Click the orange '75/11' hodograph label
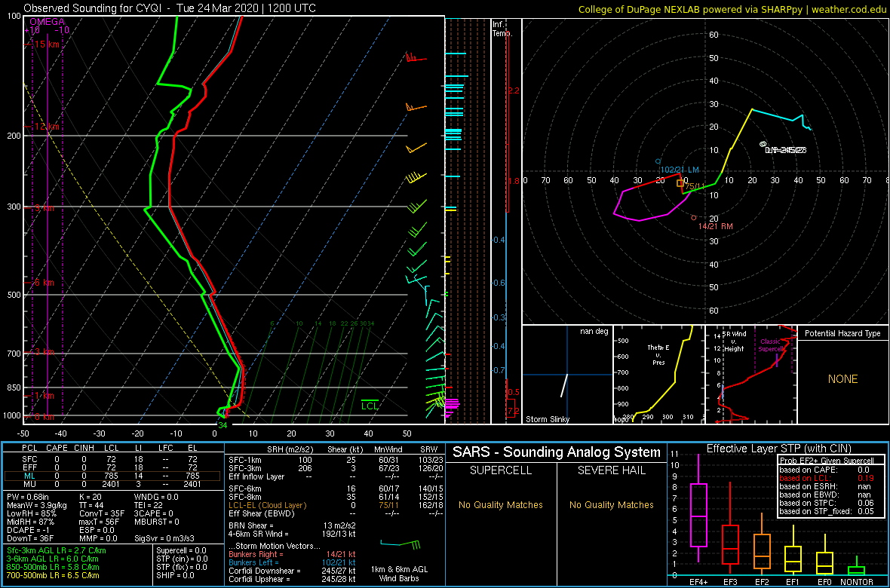This screenshot has height=588, width=890. click(x=695, y=186)
